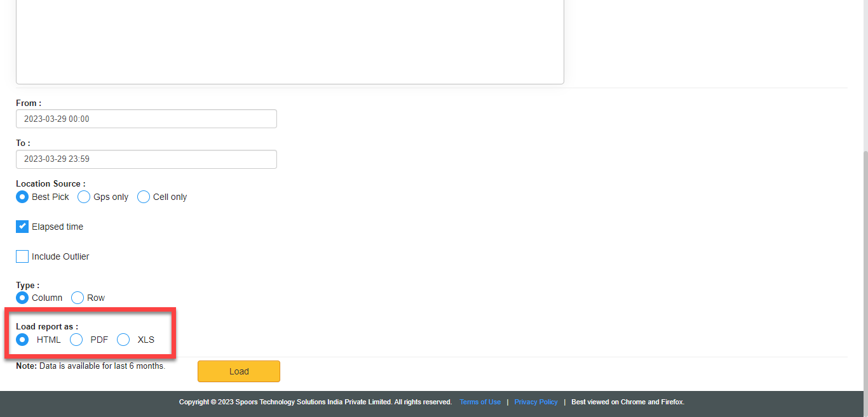Switch report type to Row
Viewport: 868px width, 417px height.
78,298
